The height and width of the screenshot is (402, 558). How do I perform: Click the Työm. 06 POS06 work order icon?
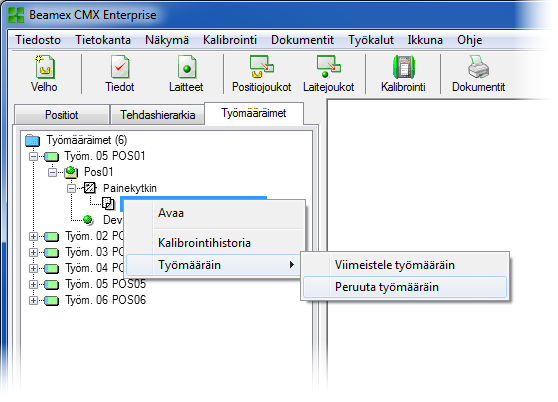51,300
